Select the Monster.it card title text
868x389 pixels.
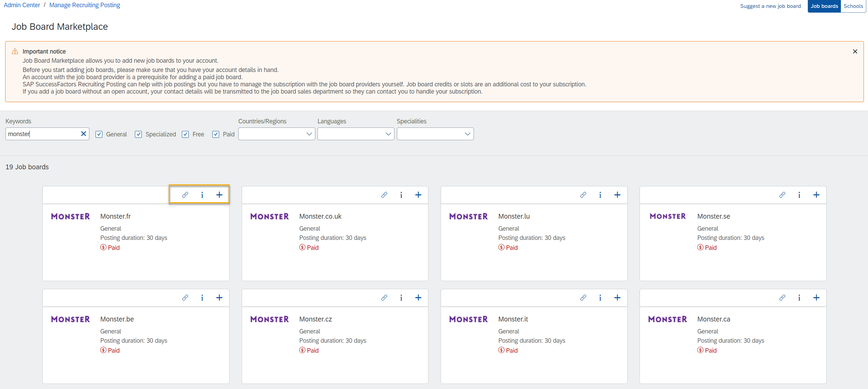(513, 319)
